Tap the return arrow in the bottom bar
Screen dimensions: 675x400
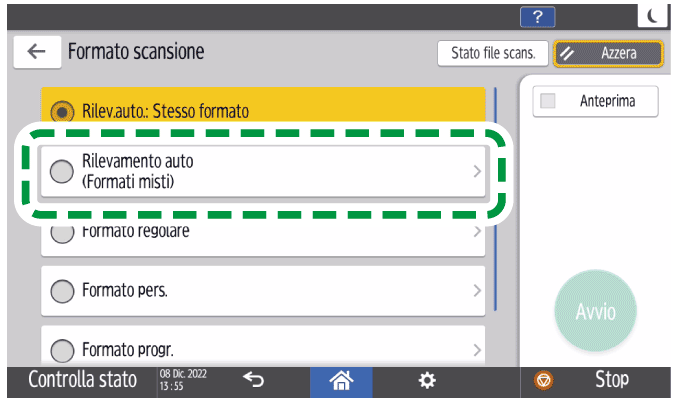point(254,380)
